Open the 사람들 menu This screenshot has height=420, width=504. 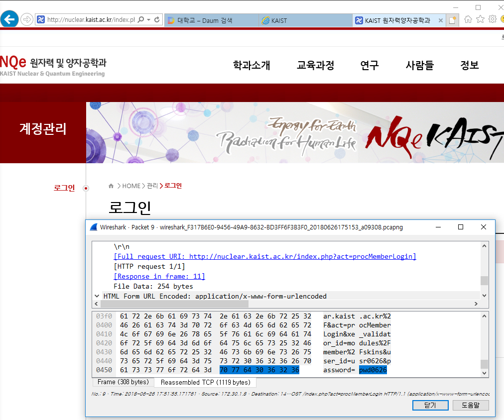420,65
